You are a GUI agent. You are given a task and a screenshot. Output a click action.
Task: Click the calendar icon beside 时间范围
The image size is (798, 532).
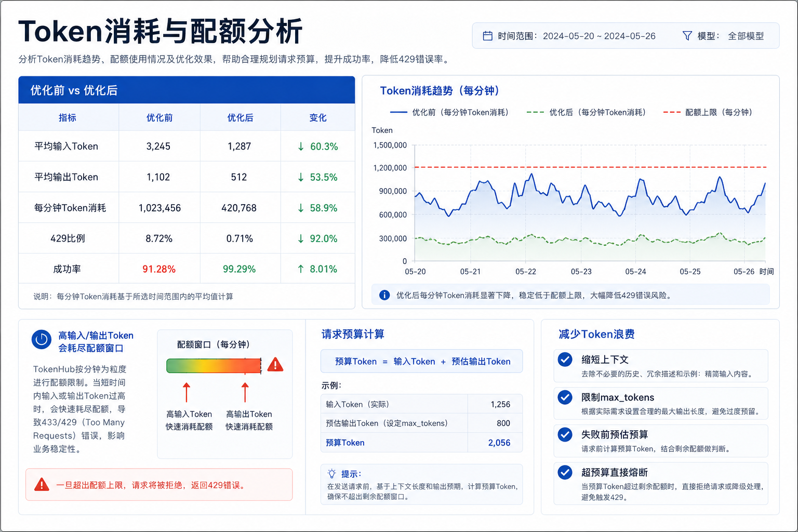[x=487, y=36]
